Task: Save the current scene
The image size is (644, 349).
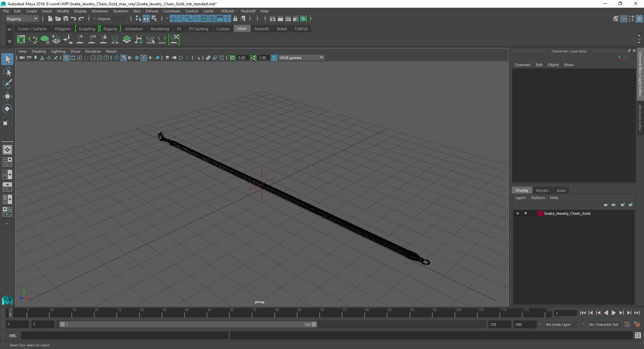Action: coord(65,19)
